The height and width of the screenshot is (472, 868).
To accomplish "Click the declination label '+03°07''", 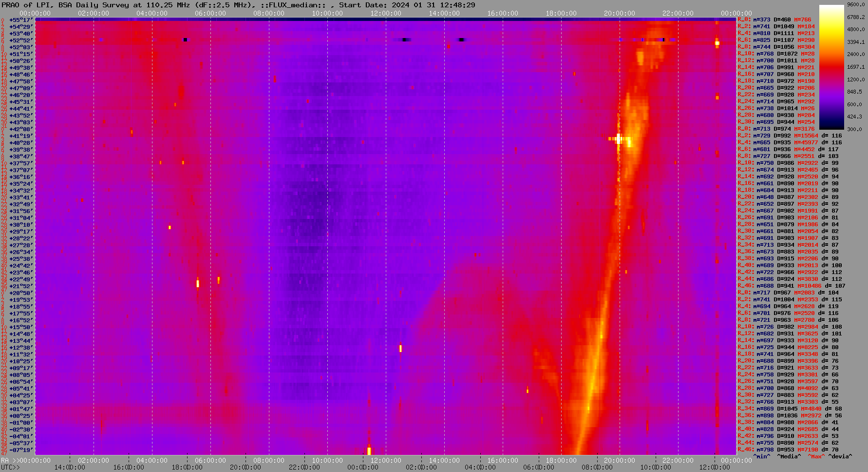I will pyautogui.click(x=20, y=402).
